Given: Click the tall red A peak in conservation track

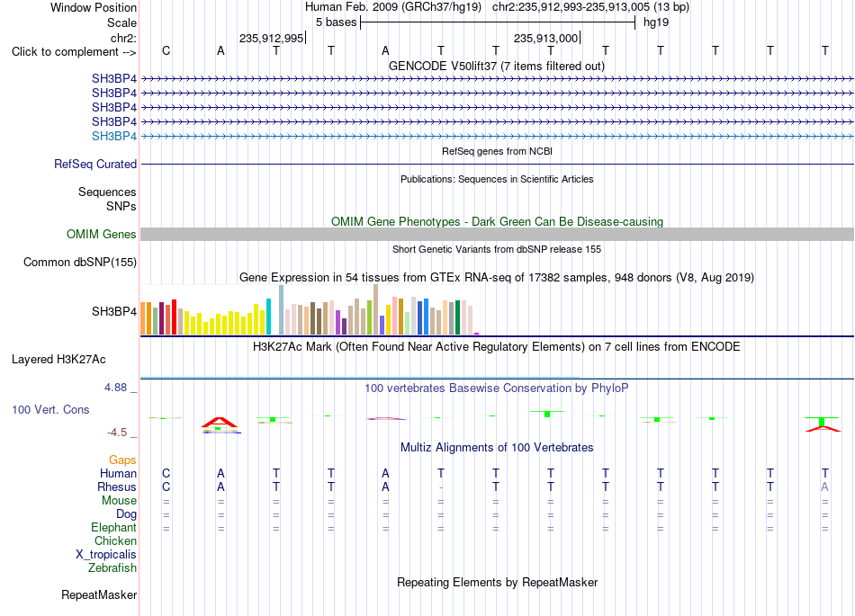Looking at the screenshot, I should pos(220,422).
